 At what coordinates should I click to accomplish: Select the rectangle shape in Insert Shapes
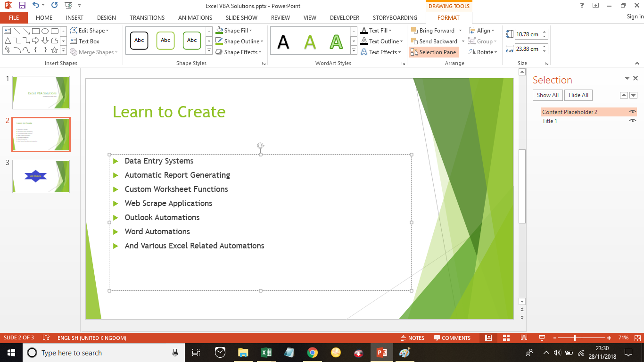pos(36,30)
